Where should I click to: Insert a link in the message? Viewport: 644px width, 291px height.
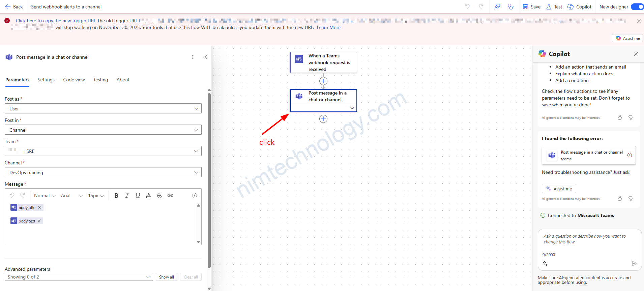170,195
